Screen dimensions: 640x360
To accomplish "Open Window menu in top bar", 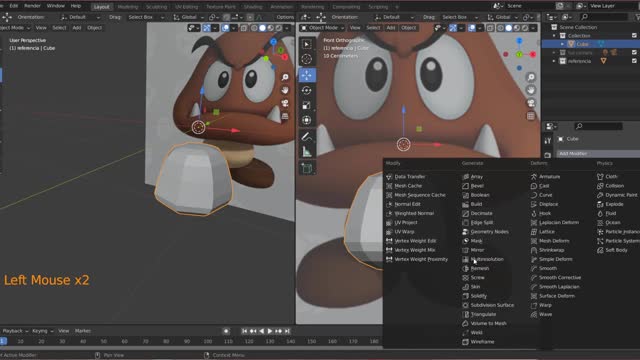I will 56,6.
